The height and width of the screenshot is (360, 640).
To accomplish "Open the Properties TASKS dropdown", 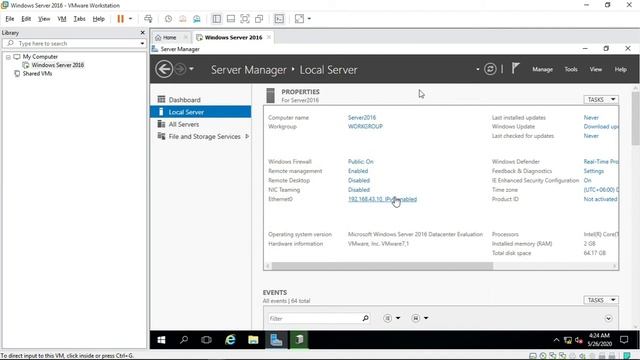I will point(601,100).
